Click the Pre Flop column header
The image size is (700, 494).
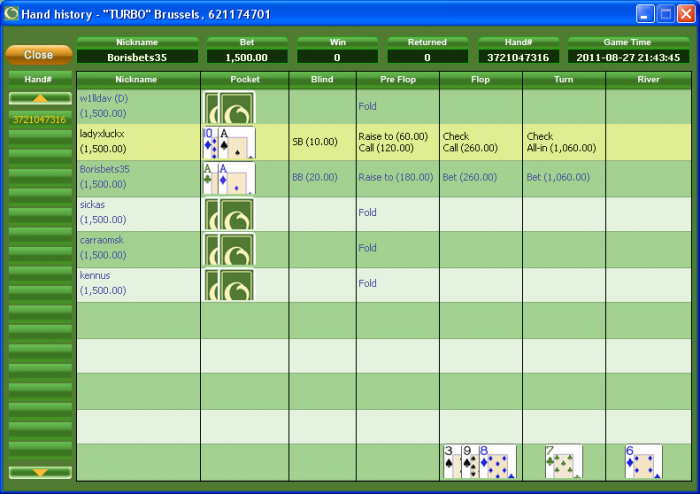click(x=398, y=79)
